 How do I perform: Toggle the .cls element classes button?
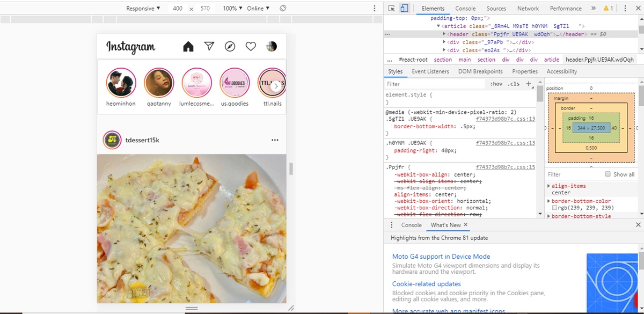point(514,84)
